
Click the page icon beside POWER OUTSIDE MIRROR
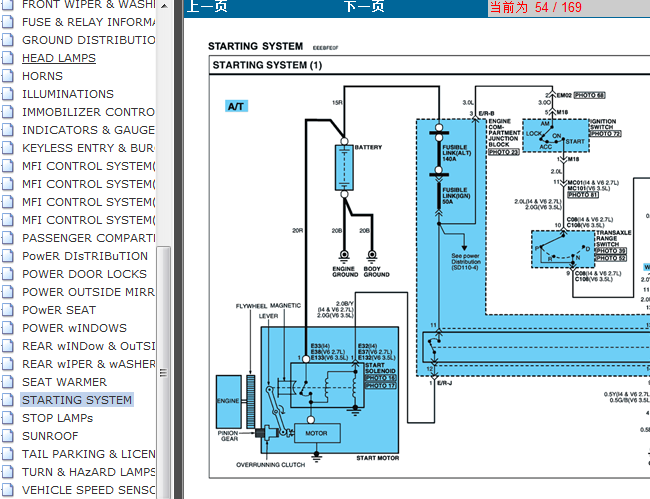7,292
